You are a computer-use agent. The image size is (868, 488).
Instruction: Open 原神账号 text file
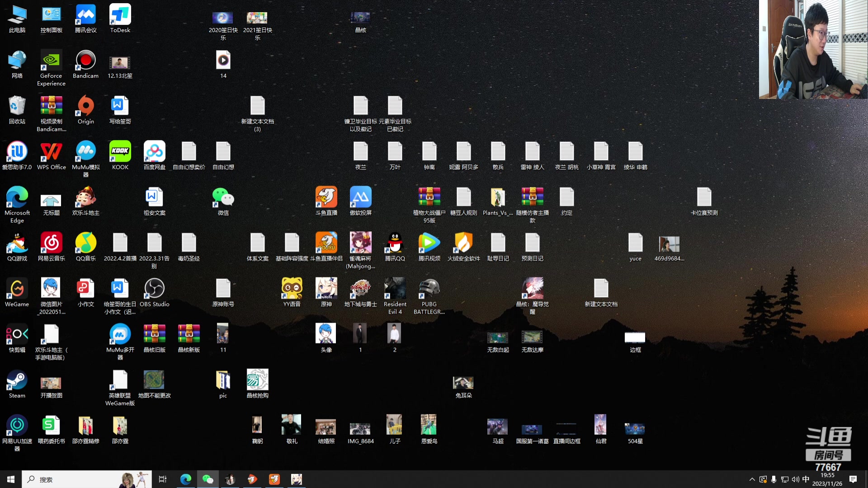pos(223,292)
